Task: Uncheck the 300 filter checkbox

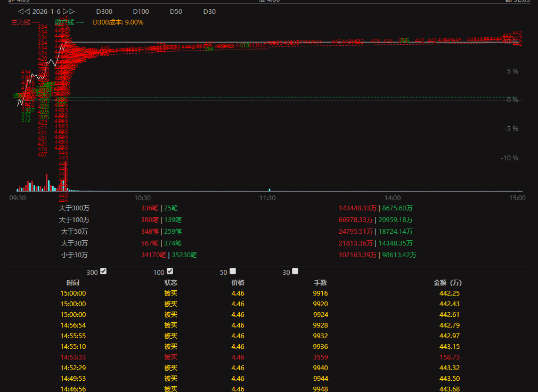Action: pos(103,271)
